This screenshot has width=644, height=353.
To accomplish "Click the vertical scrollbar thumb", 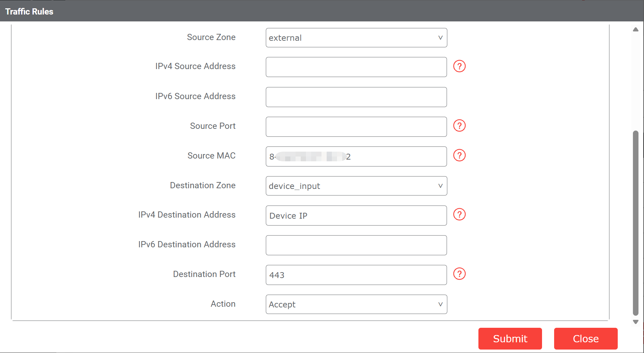I will (x=635, y=223).
